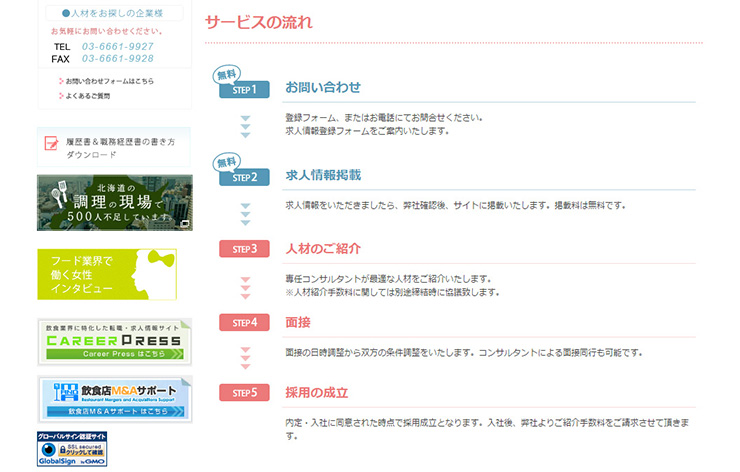
Task: Click the 無料 bubble above STEP1
Action: point(227,73)
